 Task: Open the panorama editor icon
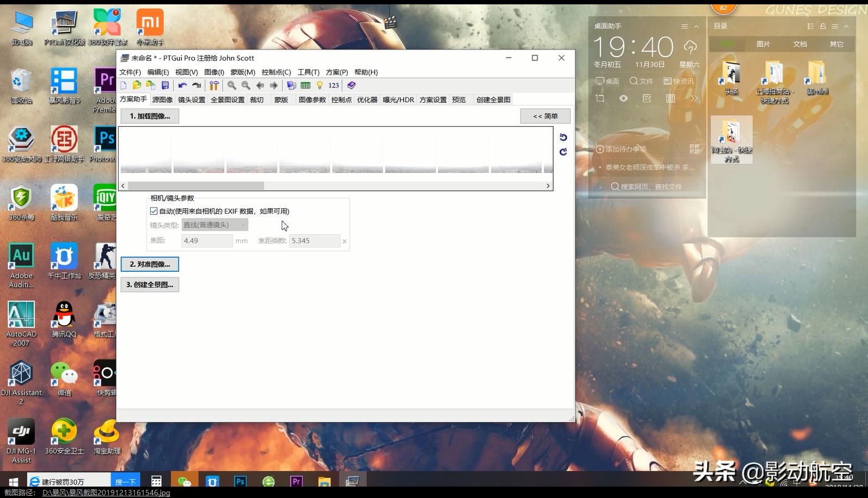pyautogui.click(x=292, y=85)
